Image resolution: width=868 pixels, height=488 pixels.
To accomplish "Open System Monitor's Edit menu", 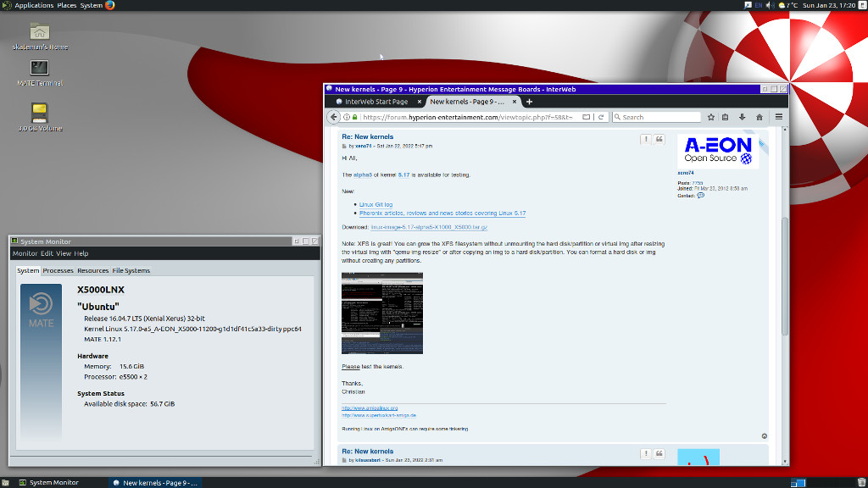I will click(x=47, y=253).
